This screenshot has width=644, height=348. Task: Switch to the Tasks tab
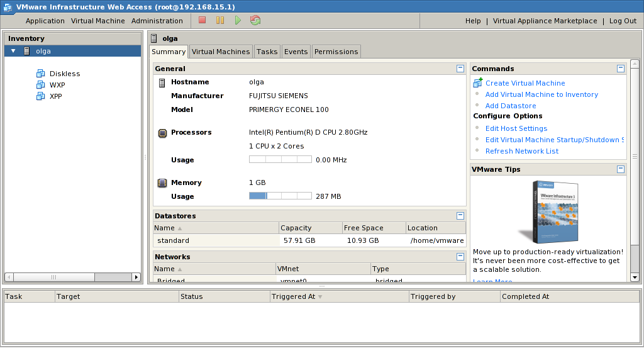click(267, 52)
